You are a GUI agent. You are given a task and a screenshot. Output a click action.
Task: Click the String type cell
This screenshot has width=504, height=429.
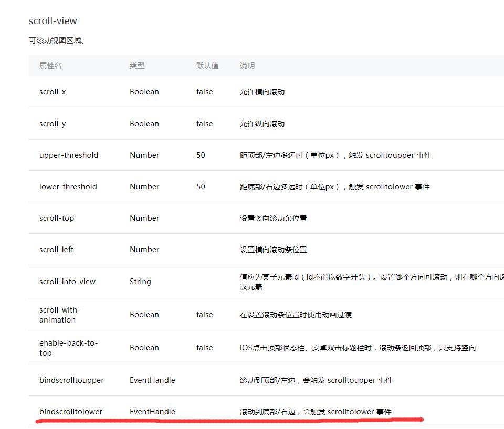140,282
